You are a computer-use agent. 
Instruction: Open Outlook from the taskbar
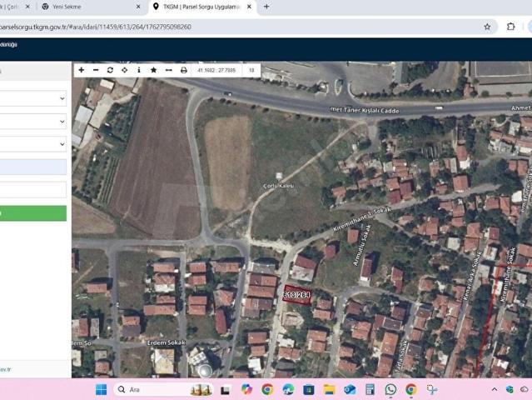point(350,389)
